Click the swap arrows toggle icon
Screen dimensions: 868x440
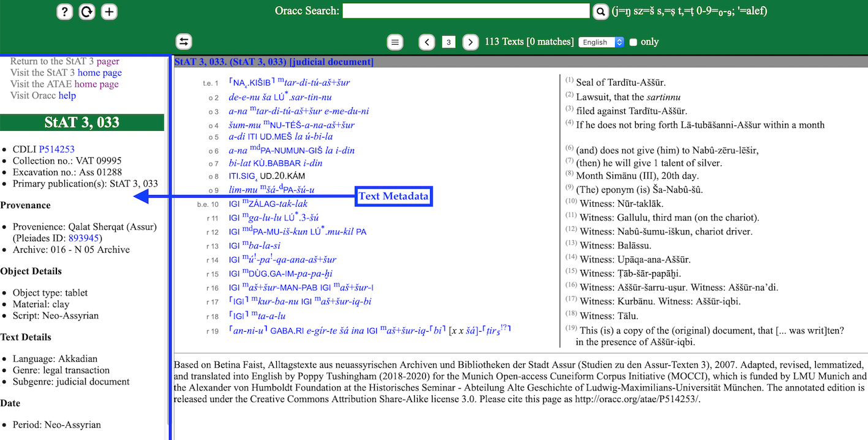(x=184, y=42)
